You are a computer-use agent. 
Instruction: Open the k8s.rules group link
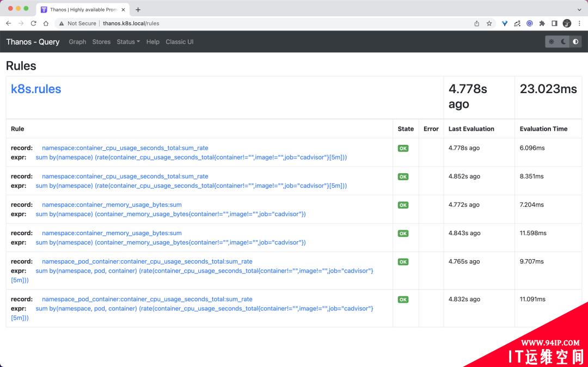pyautogui.click(x=36, y=89)
